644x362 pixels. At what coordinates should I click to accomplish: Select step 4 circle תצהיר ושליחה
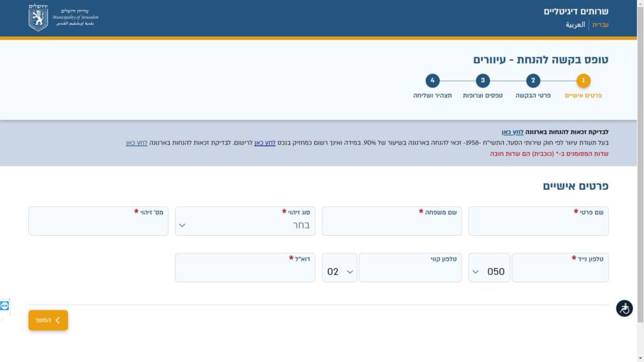click(x=432, y=80)
